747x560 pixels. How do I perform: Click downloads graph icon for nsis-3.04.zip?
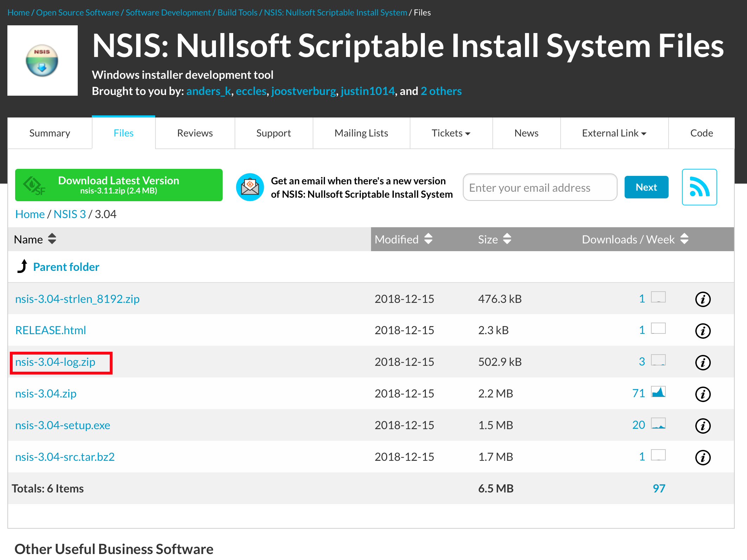click(x=658, y=392)
